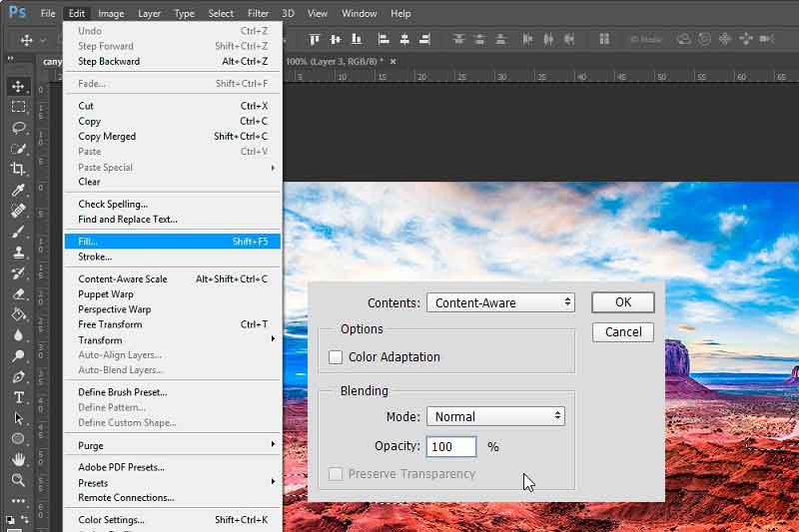Select the Crop tool
This screenshot has height=532, width=799.
(x=19, y=169)
